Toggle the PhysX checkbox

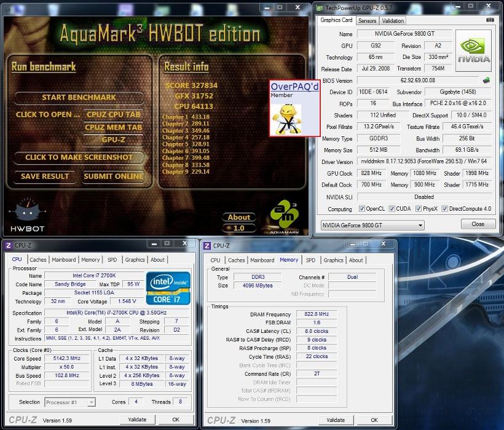tap(419, 209)
